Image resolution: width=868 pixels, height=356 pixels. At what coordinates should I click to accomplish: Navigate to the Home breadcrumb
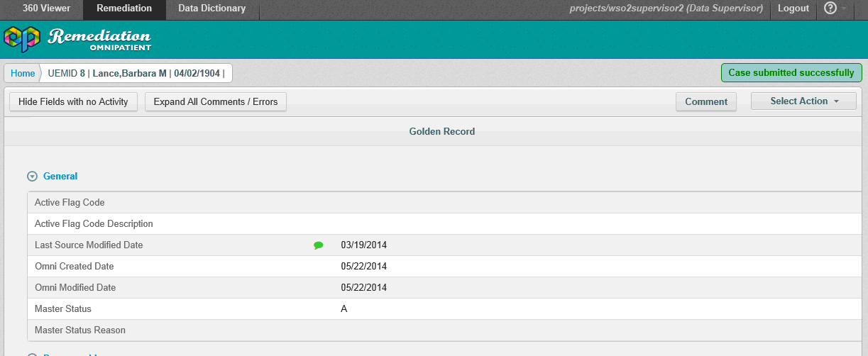tap(23, 73)
